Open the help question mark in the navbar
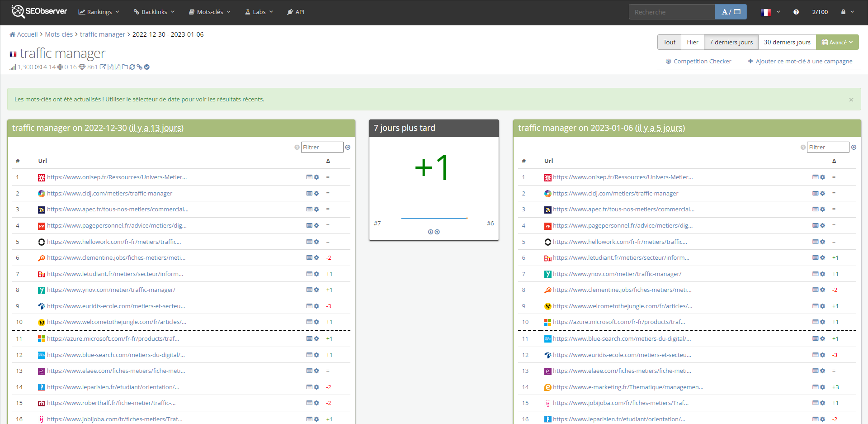Screen dimensions: 868x424 pyautogui.click(x=796, y=12)
